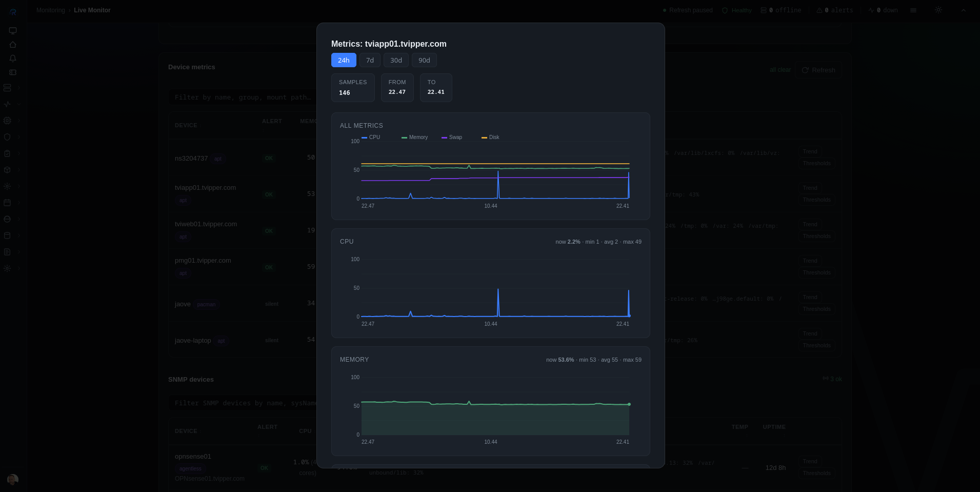980x492 pixels.
Task: Expand chevron beside cube icon
Action: pos(19,170)
